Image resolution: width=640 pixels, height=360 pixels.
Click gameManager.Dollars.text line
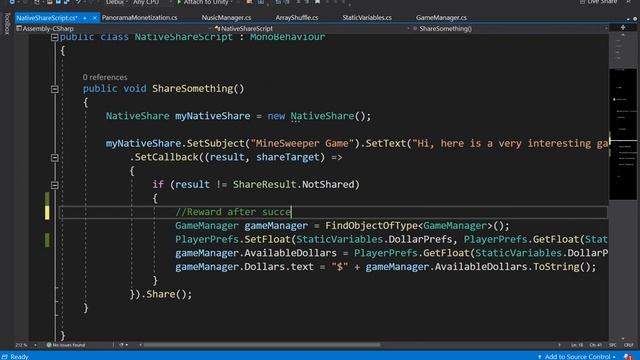[x=386, y=267]
